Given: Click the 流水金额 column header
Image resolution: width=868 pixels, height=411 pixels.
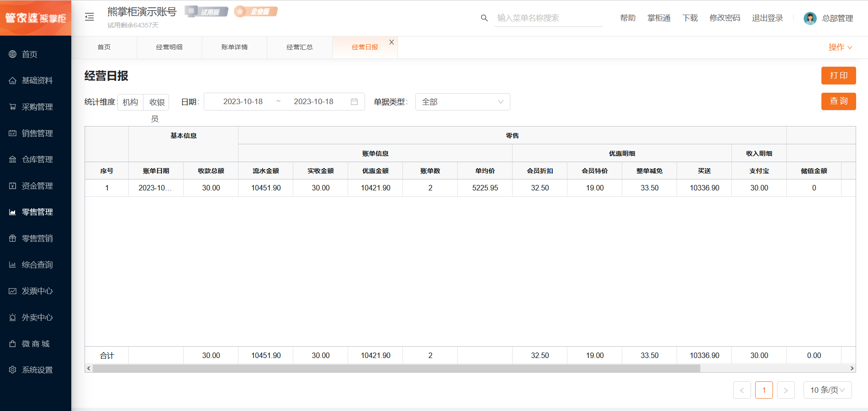Looking at the screenshot, I should click(x=266, y=171).
